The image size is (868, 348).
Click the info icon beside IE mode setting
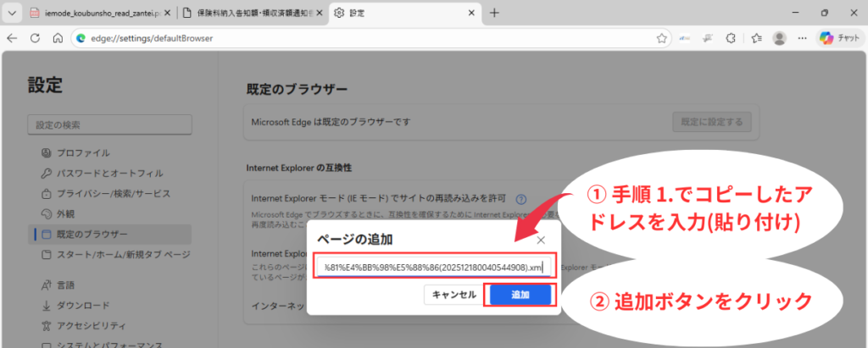[x=520, y=199]
